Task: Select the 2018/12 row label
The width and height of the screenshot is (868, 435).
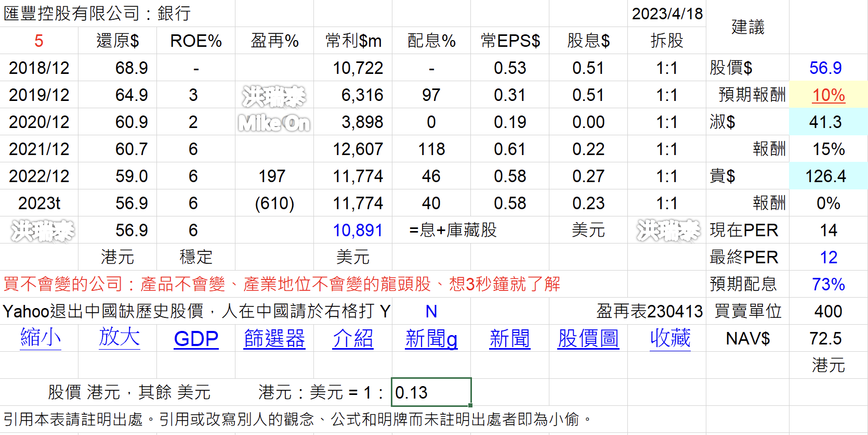Action: point(39,68)
